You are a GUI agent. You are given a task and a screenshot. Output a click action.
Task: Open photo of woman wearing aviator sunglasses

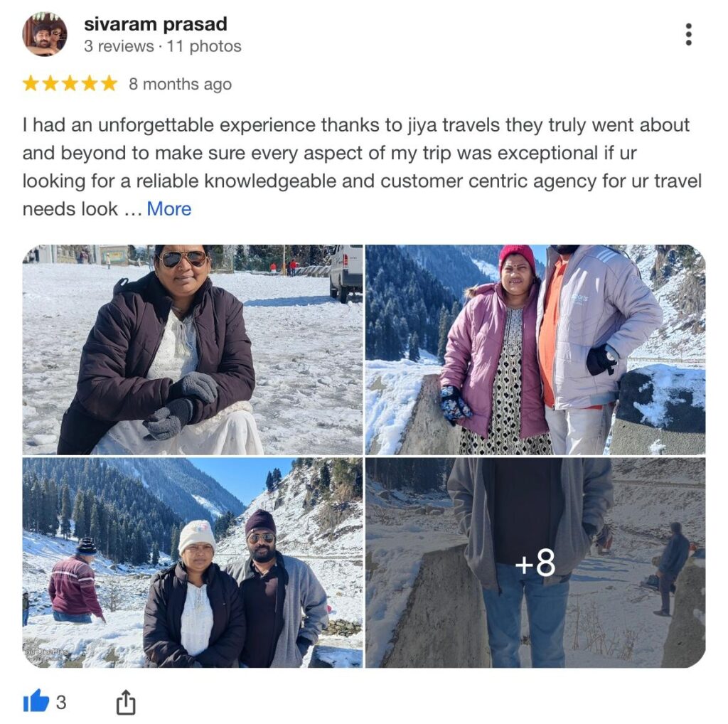(x=192, y=350)
